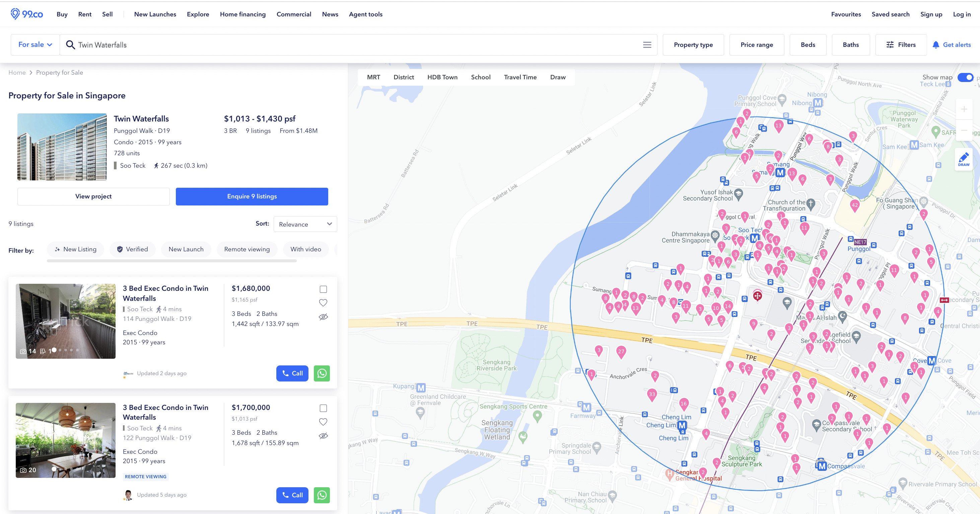Screen dimensions: 980x514
Task: Favourite the $1,700,000 listing with heart icon
Action: coord(323,422)
